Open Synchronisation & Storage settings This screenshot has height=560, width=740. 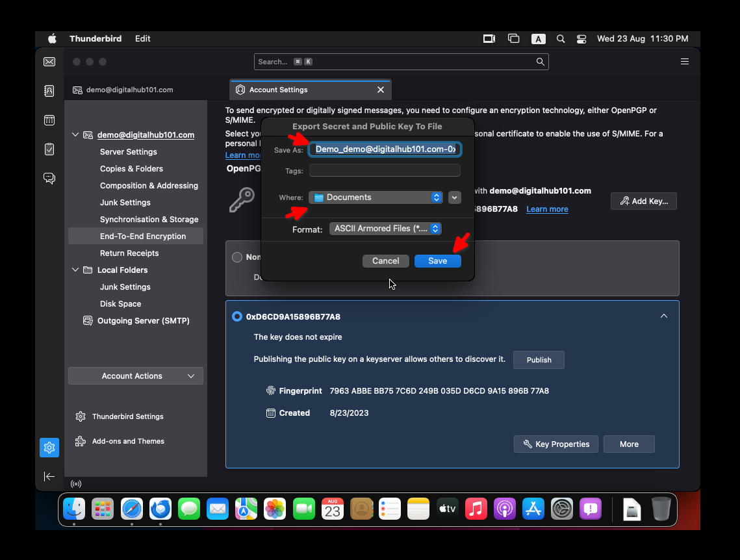coord(149,220)
